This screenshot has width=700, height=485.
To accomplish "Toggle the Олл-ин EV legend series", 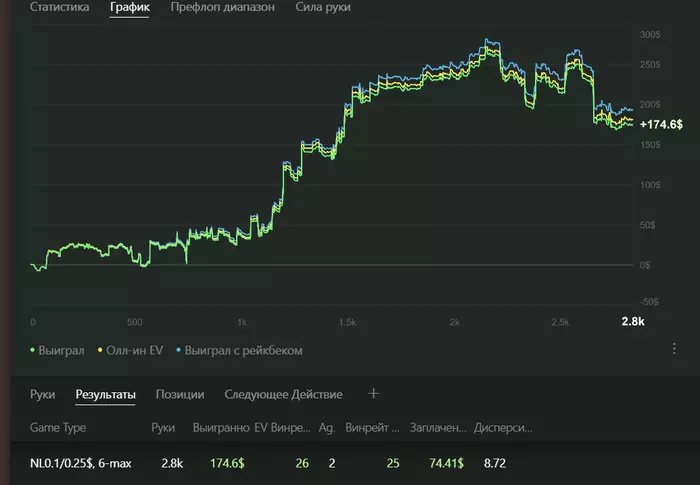I will point(130,351).
